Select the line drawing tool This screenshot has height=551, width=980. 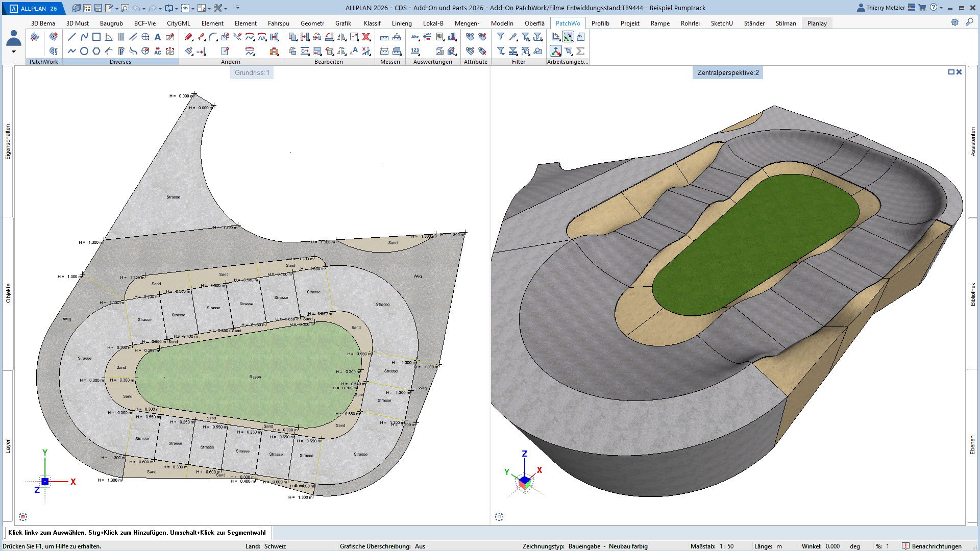71,37
